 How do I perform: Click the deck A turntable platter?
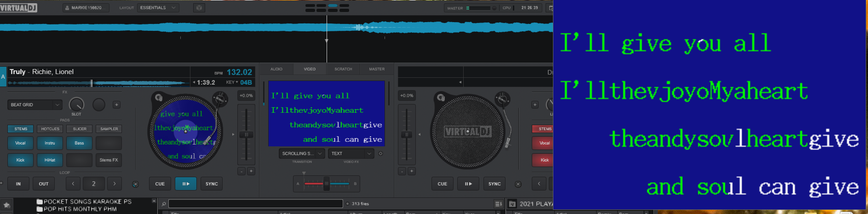pyautogui.click(x=185, y=132)
